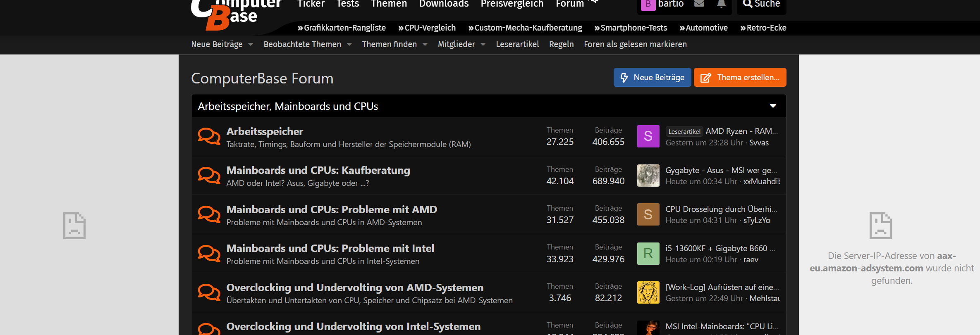Open the Arbeitsspeicher forum
Viewport: 980px width, 335px height.
[265, 131]
